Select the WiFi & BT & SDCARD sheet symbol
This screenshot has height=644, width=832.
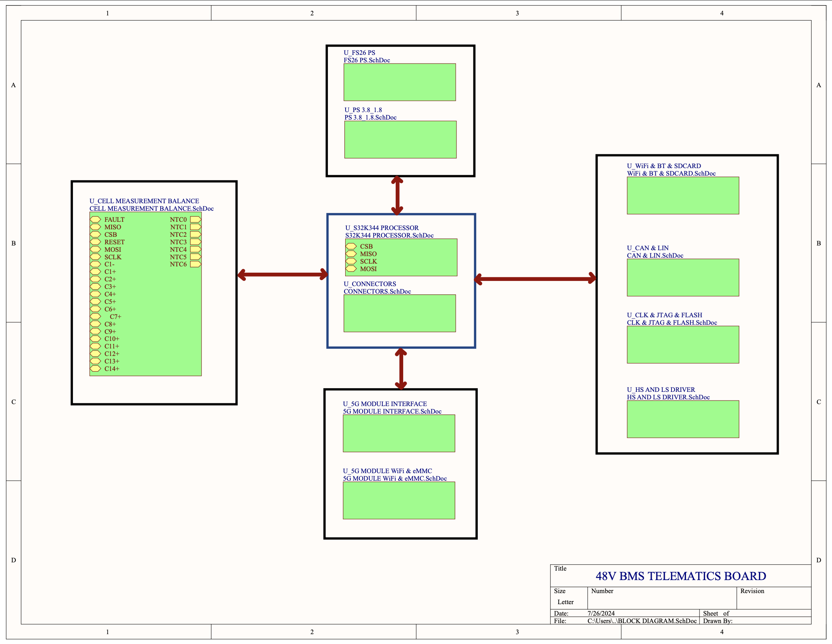pos(683,195)
